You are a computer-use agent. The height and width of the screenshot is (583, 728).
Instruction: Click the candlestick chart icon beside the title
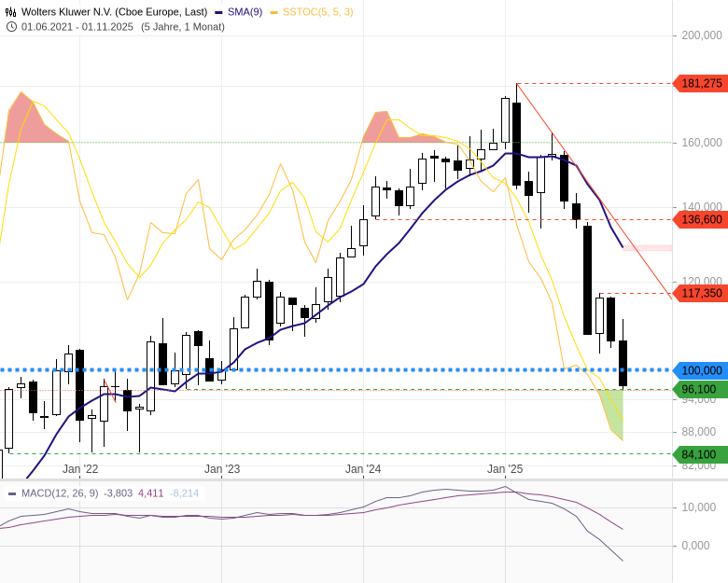click(x=11, y=12)
